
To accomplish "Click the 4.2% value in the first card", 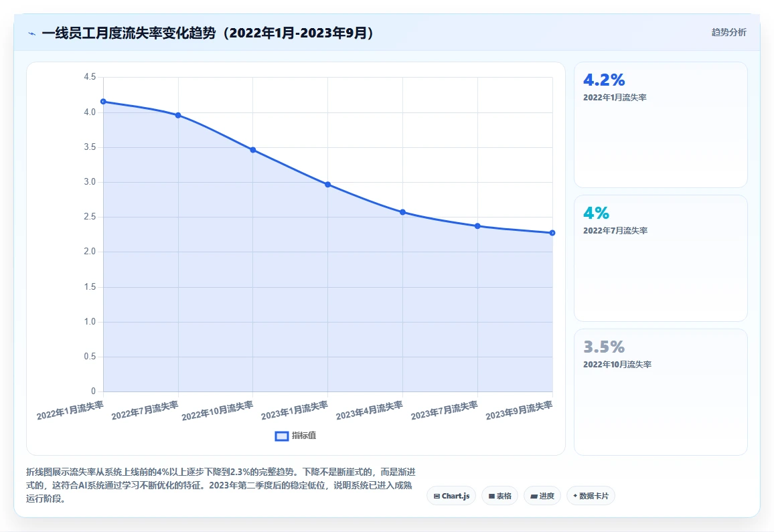I will (x=604, y=80).
